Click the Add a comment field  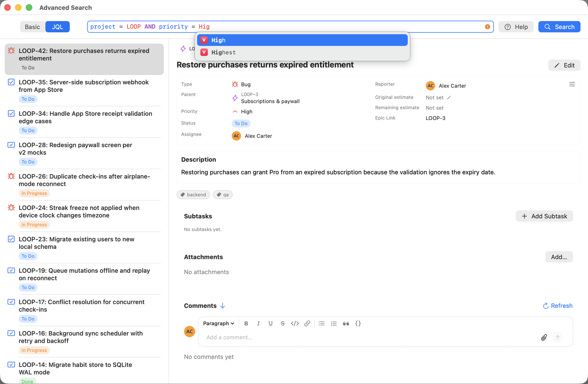click(x=371, y=337)
